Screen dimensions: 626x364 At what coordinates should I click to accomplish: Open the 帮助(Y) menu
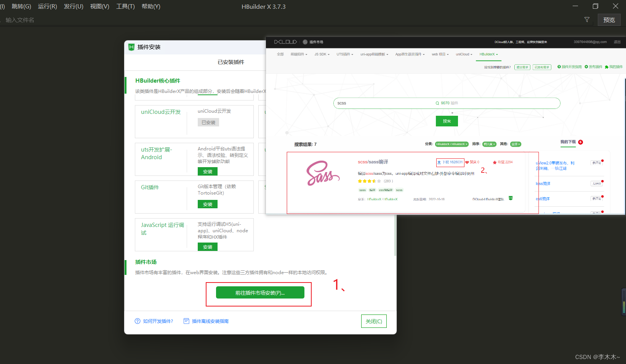click(x=151, y=6)
